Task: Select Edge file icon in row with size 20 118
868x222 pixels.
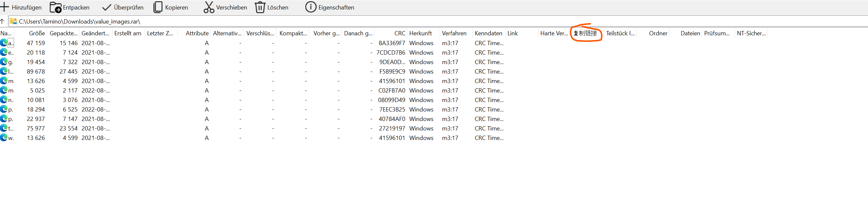Action: pyautogui.click(x=4, y=52)
